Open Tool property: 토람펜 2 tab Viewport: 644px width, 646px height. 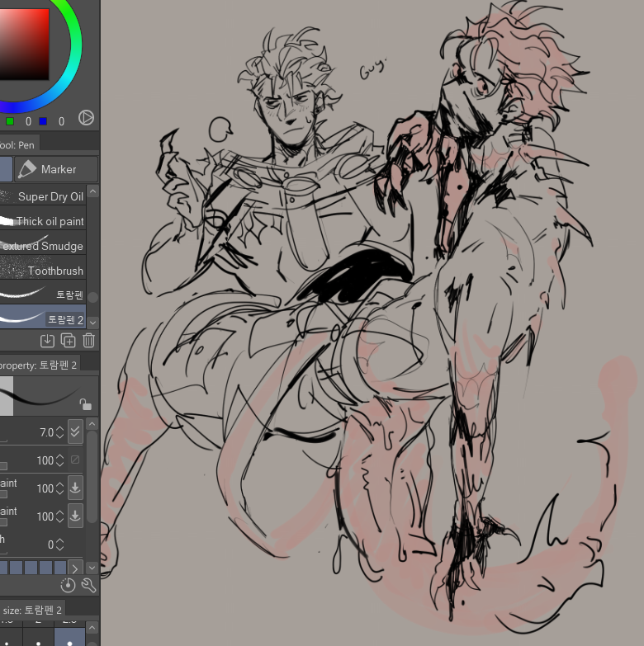(x=40, y=365)
